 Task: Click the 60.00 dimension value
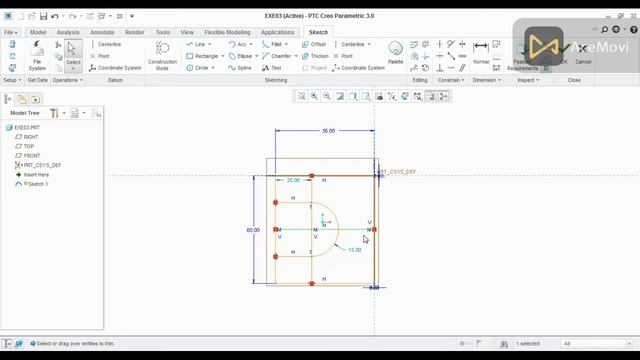[x=253, y=230]
